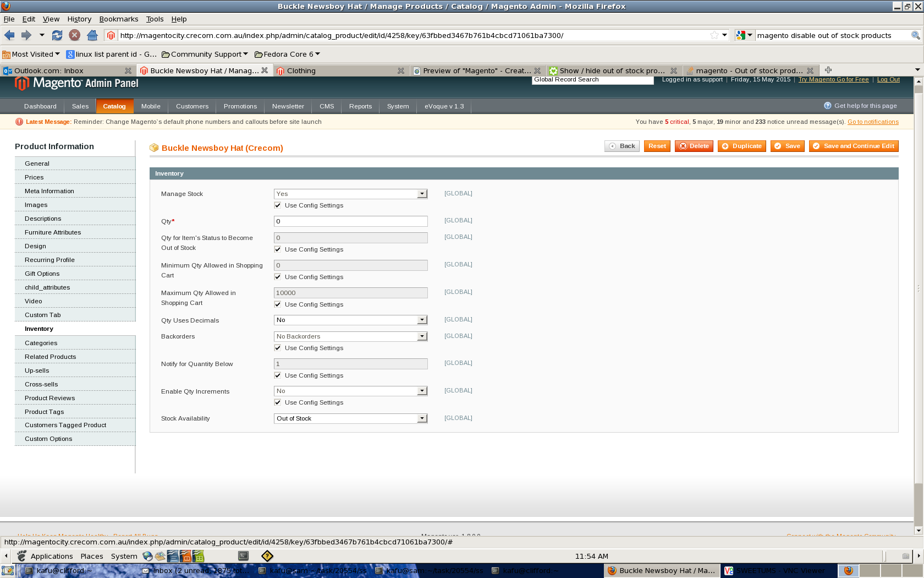Screen dimensions: 924x578
Task: Switch to the Prices product tab
Action: point(75,177)
